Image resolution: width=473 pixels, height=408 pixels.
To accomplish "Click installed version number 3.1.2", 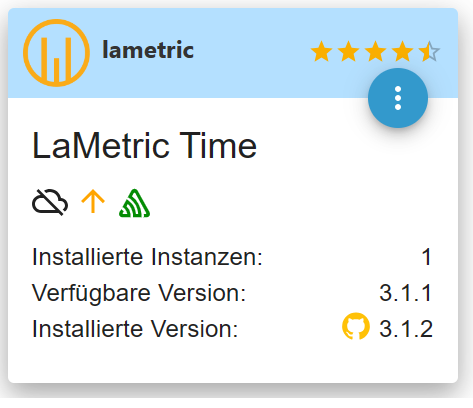I will (x=406, y=329).
